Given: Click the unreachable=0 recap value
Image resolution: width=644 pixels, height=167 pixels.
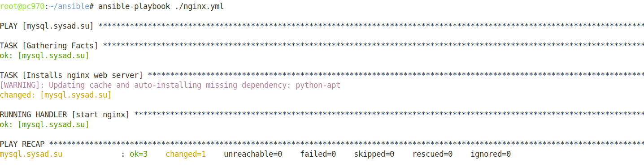Looking at the screenshot, I should coord(253,154).
